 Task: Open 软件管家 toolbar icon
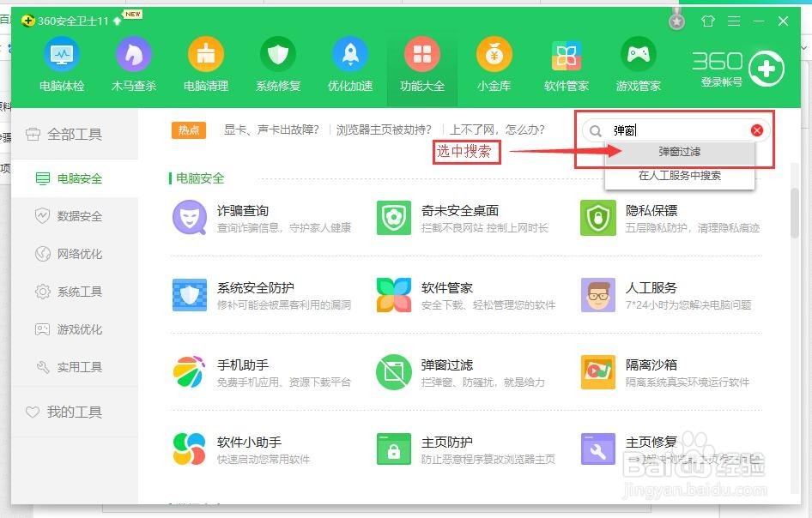tap(566, 54)
